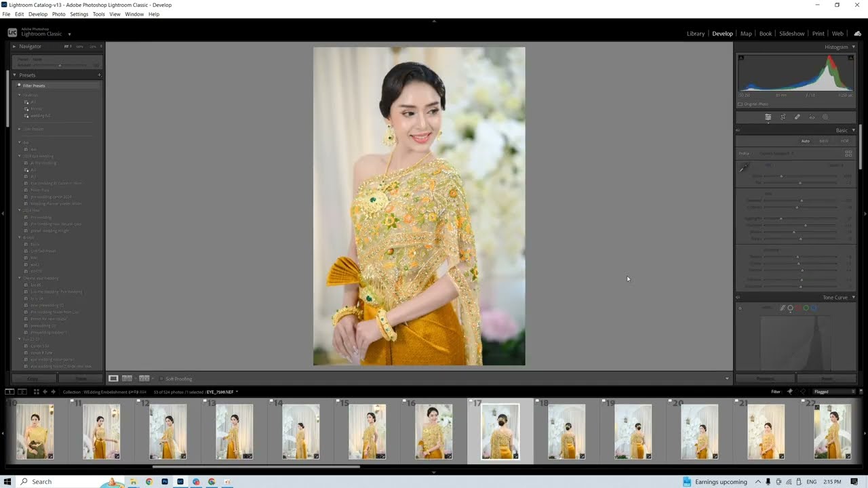Apply B&W treatment in Basic panel
Viewport: 868px width, 488px height.
point(824,141)
